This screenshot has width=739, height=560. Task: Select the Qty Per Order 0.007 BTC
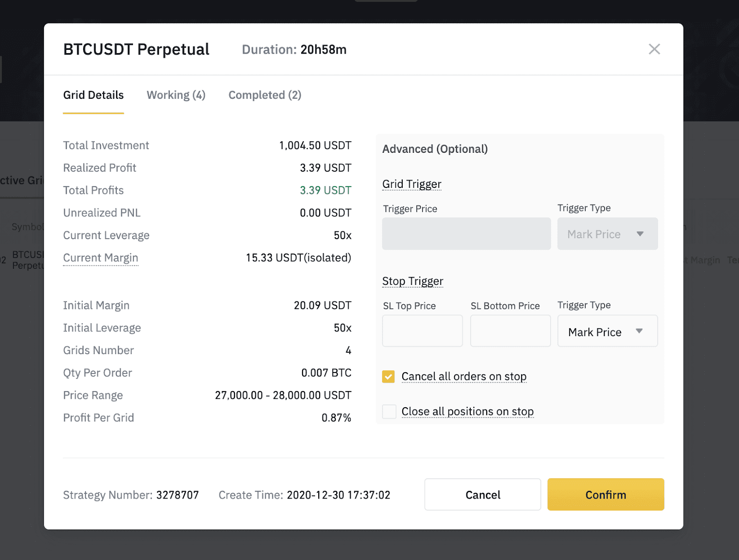(x=326, y=373)
